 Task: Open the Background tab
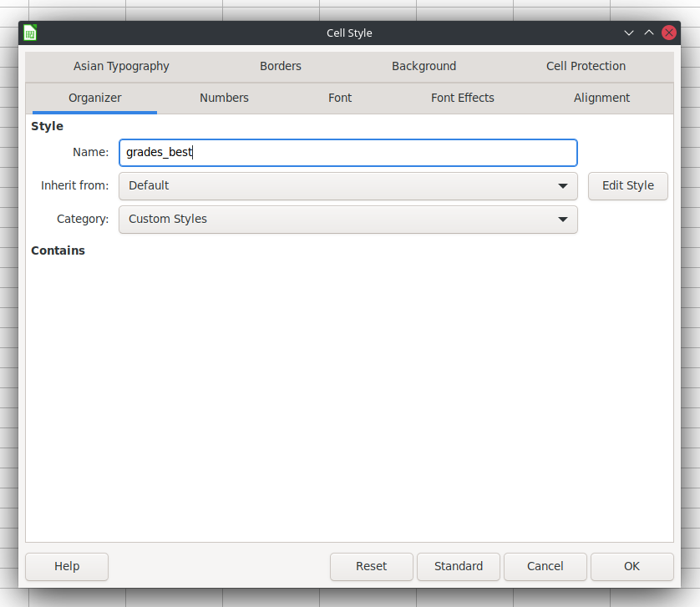coord(424,66)
